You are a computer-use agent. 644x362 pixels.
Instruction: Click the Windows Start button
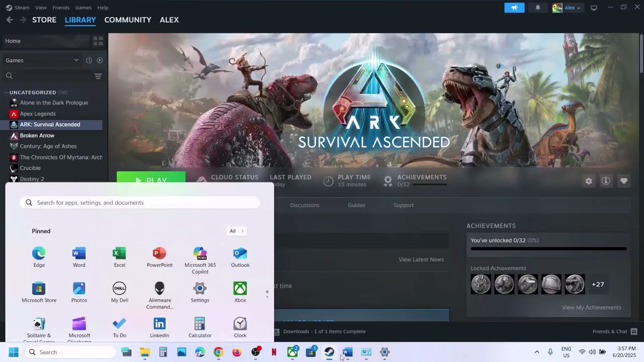coord(14,352)
